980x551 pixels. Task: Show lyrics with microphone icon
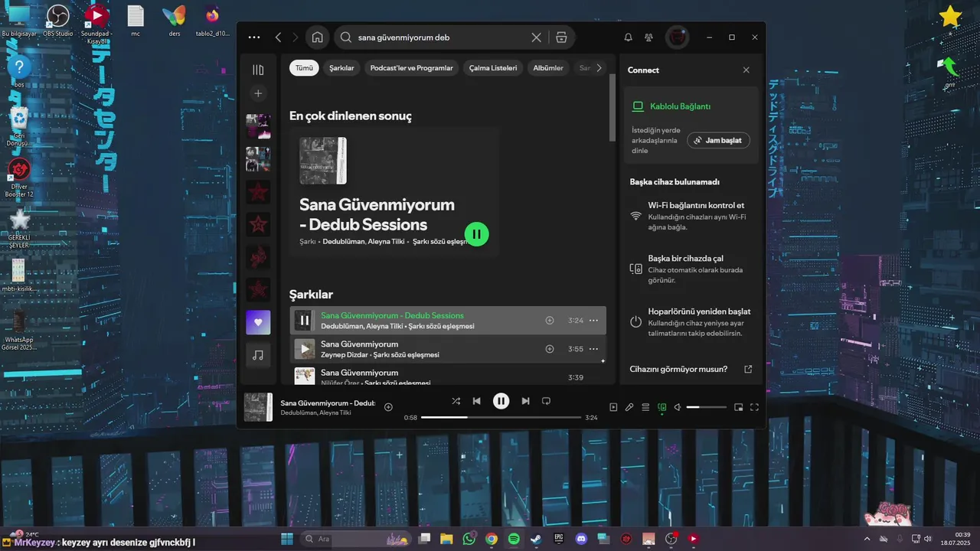click(x=629, y=407)
